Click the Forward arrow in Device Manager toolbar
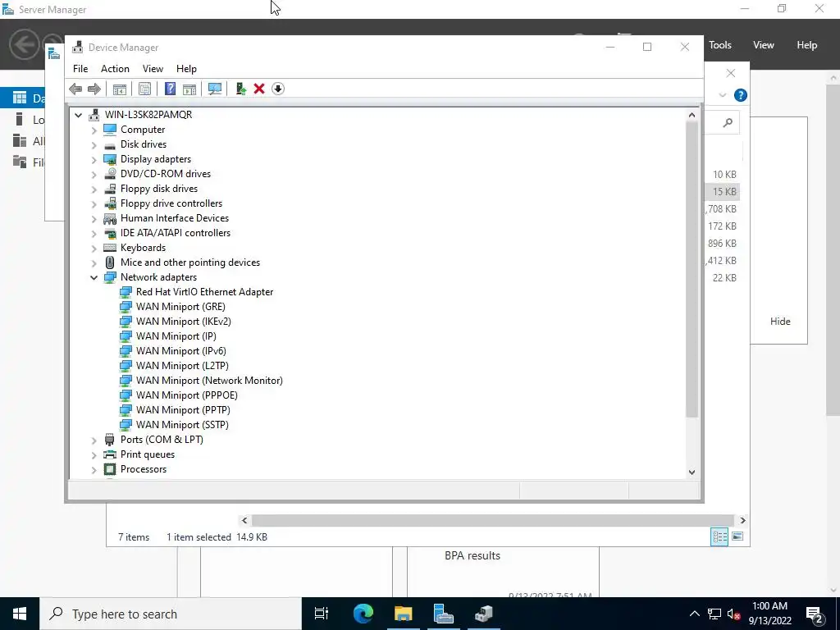840x630 pixels. (x=94, y=89)
